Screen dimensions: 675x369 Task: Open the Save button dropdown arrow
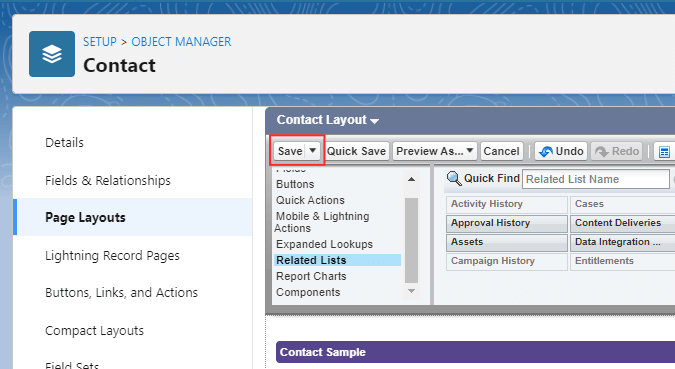(x=313, y=151)
